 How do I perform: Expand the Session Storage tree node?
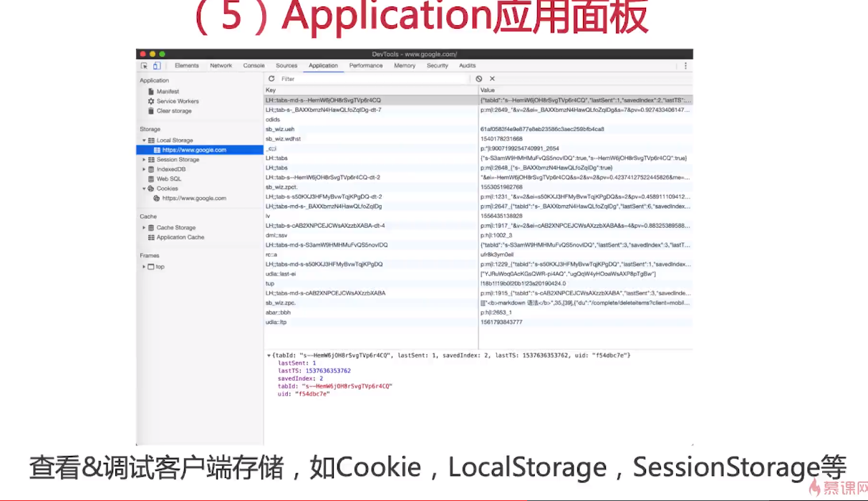pos(144,160)
